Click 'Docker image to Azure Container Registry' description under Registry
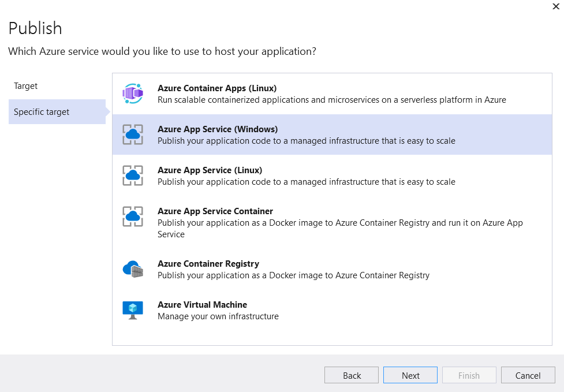The width and height of the screenshot is (564, 392). pos(293,275)
